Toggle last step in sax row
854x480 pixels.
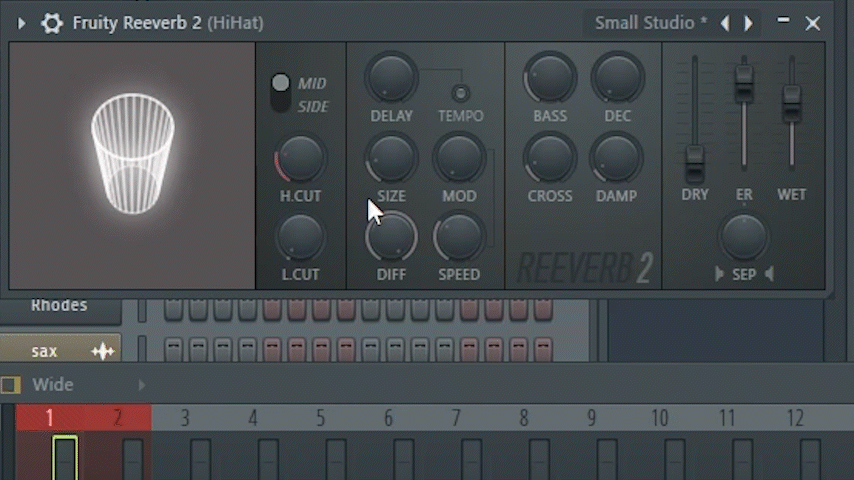[543, 350]
